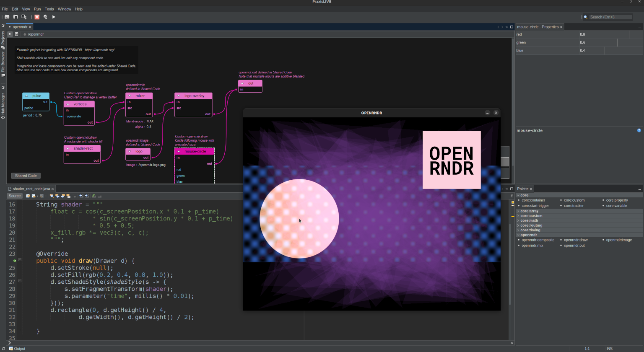Click the Uncomment icon in editor toolbar
Viewport: 644px width, 352px height.
click(99, 196)
